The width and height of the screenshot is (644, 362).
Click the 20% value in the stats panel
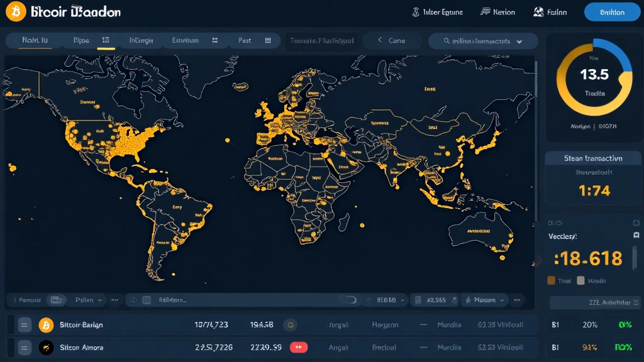click(x=590, y=325)
